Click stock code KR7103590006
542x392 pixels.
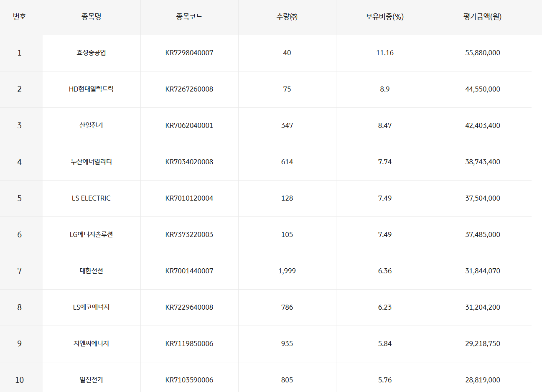(189, 380)
